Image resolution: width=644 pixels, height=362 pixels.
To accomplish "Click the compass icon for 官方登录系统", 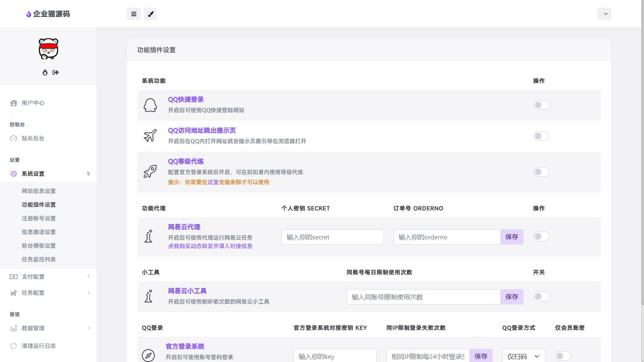I will [148, 356].
